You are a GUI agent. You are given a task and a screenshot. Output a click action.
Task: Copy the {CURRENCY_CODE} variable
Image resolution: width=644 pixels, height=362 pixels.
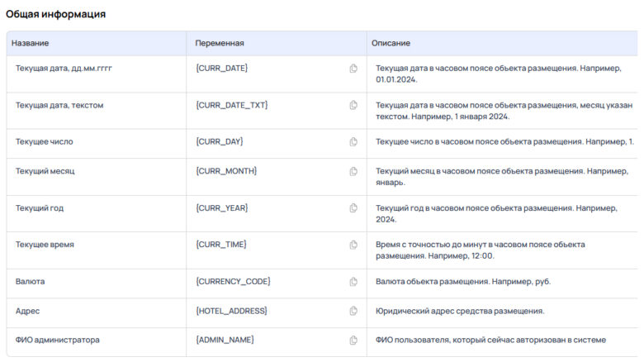pos(353,282)
